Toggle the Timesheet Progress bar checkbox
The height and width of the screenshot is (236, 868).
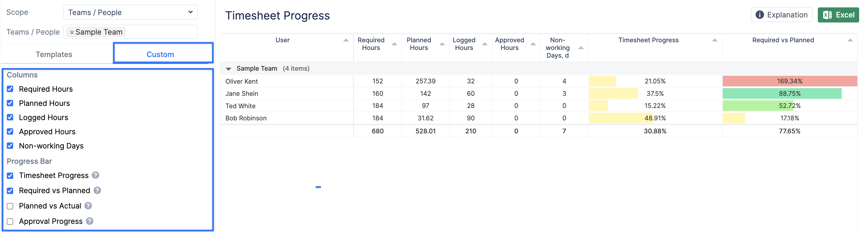(10, 176)
